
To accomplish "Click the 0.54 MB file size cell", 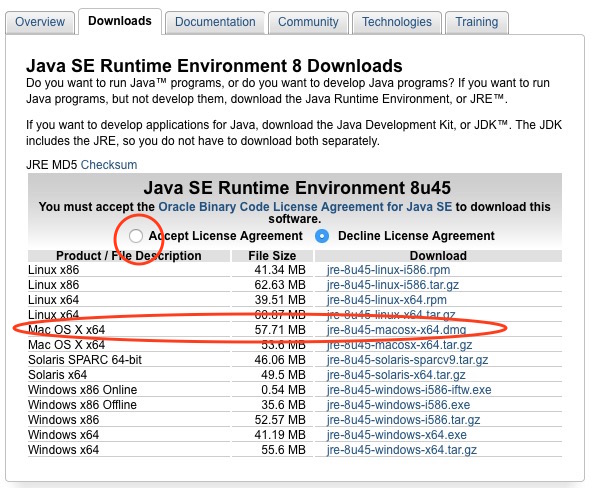I will [x=283, y=390].
